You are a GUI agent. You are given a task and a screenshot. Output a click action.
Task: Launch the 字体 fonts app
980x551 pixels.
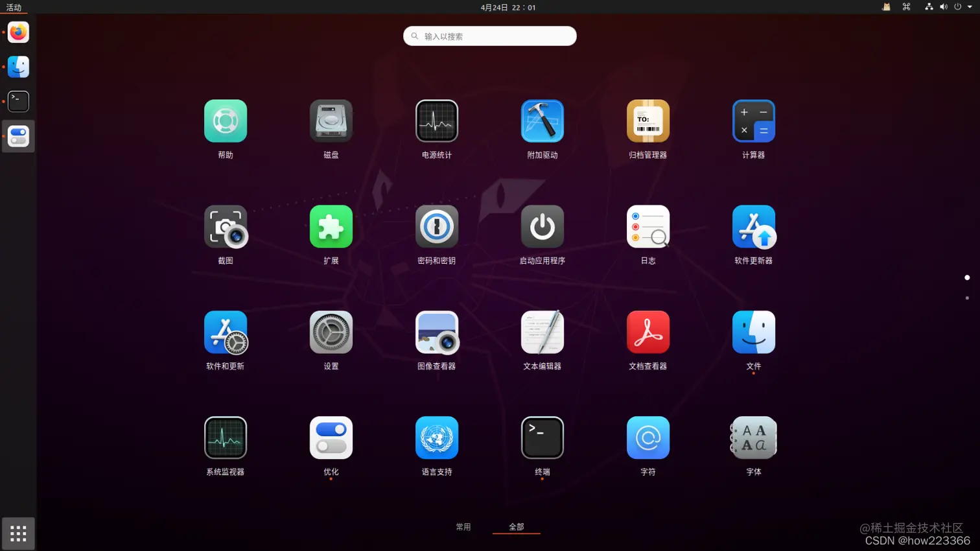pos(754,438)
